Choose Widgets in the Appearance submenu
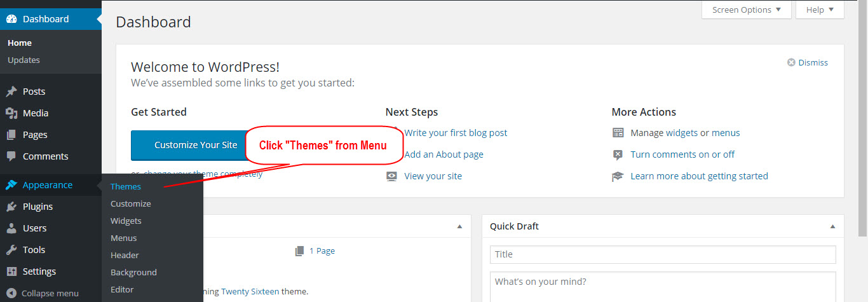 pos(126,221)
